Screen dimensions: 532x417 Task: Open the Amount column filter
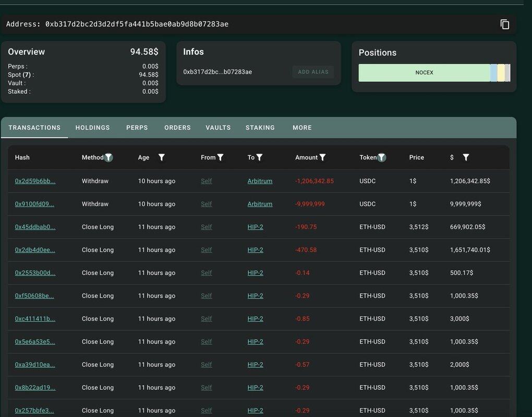tap(323, 157)
